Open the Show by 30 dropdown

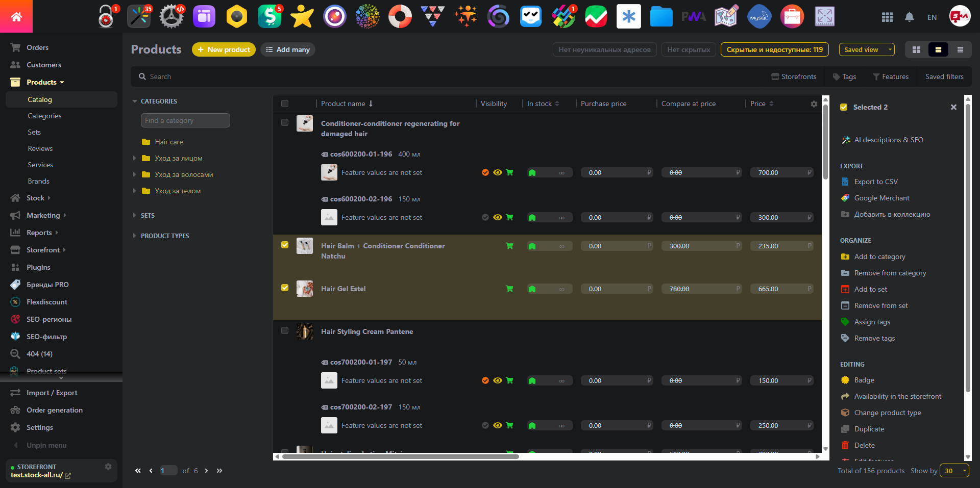953,471
